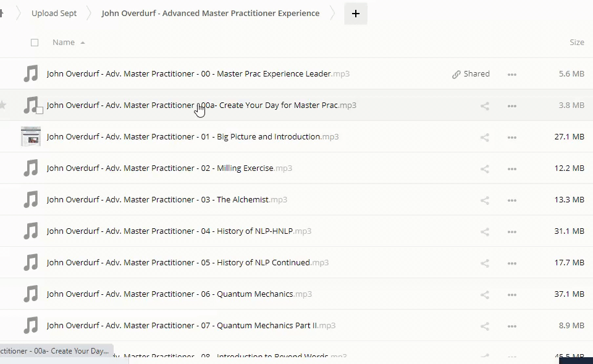The height and width of the screenshot is (364, 593).
Task: Click share icon for 02 - Milling Exercise
Action: [484, 168]
